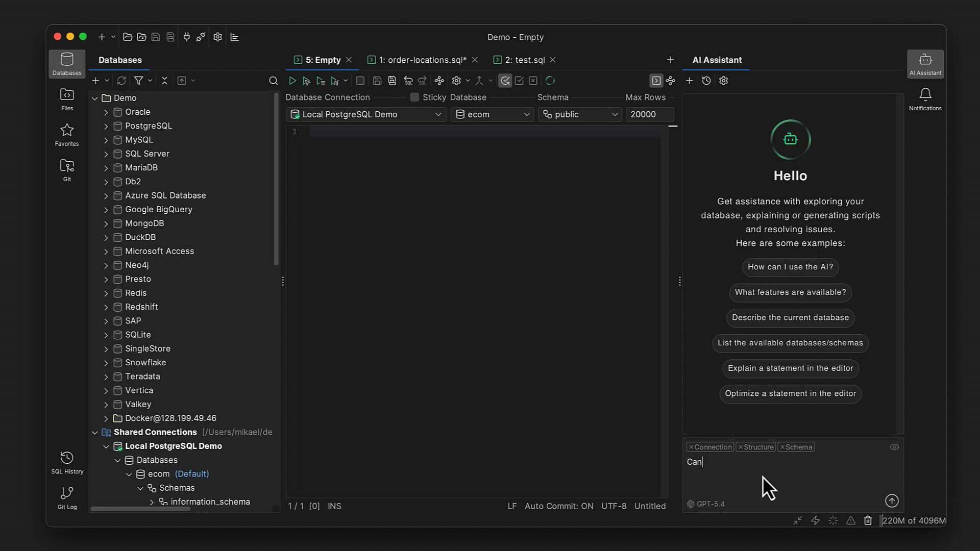Collapse all nodes in Databases tree
This screenshot has width=980, height=551.
click(x=164, y=81)
